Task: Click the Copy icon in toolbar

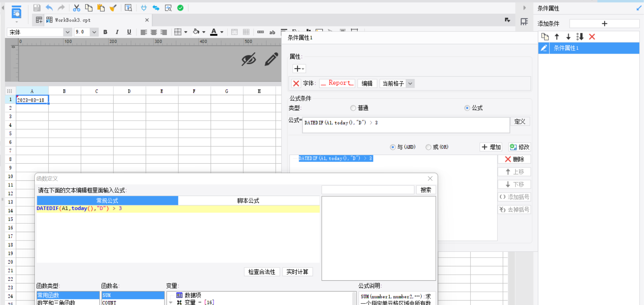Action: click(89, 8)
